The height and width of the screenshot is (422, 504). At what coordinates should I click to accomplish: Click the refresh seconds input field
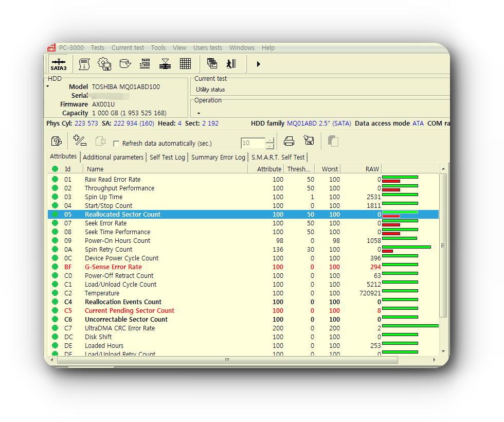point(253,143)
